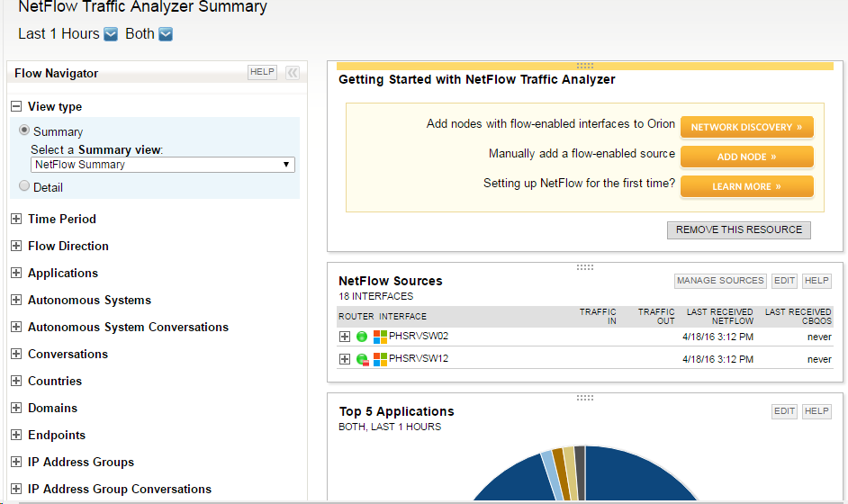Open the Countries navigator item

click(x=54, y=381)
